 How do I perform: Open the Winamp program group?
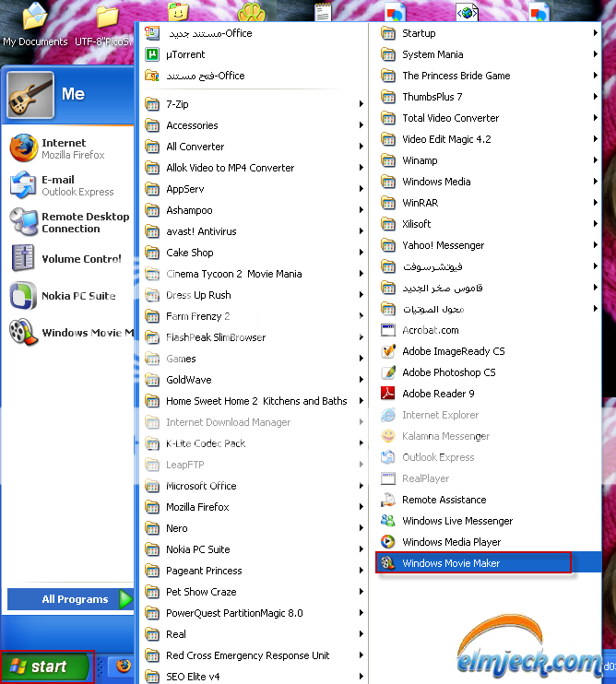(489, 160)
